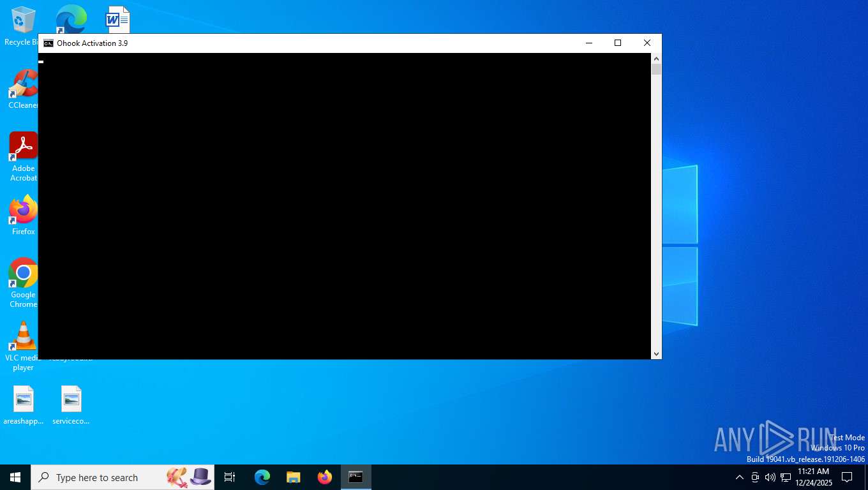Click the scroll up arrow in the console

(x=656, y=59)
